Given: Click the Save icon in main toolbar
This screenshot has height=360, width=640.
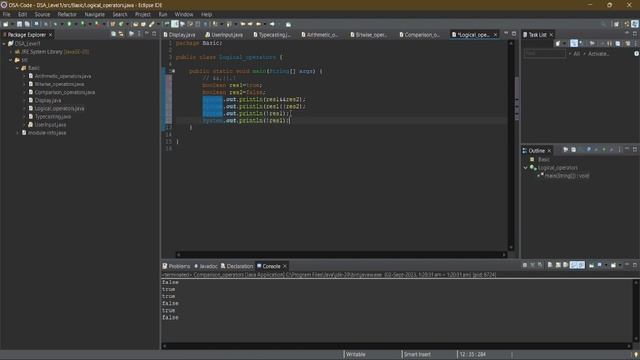Looking at the screenshot, I should [19, 24].
